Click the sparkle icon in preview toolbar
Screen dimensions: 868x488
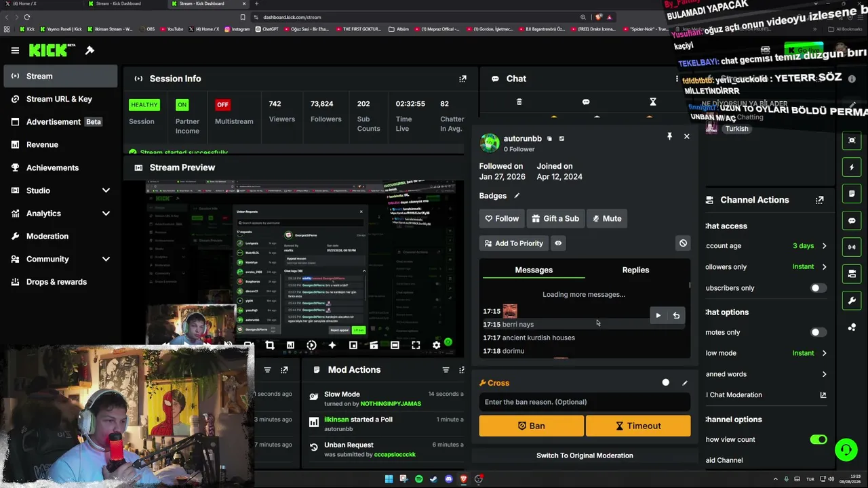(x=332, y=345)
